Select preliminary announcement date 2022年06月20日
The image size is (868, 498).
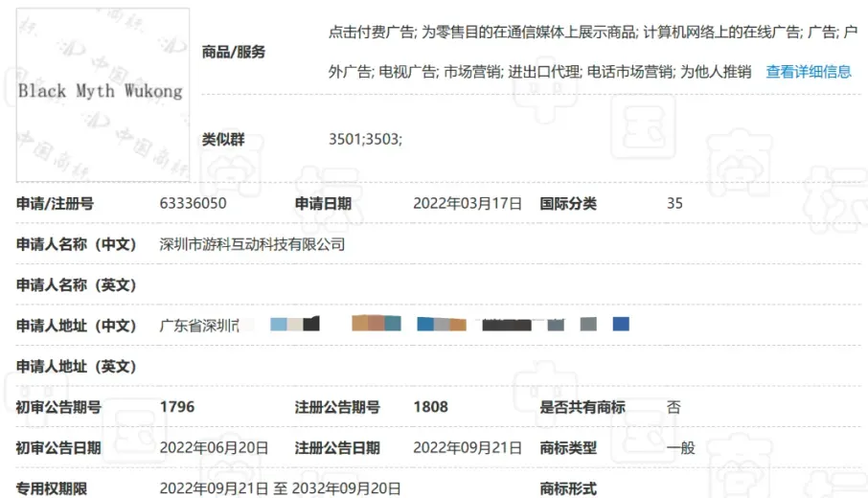click(x=214, y=447)
